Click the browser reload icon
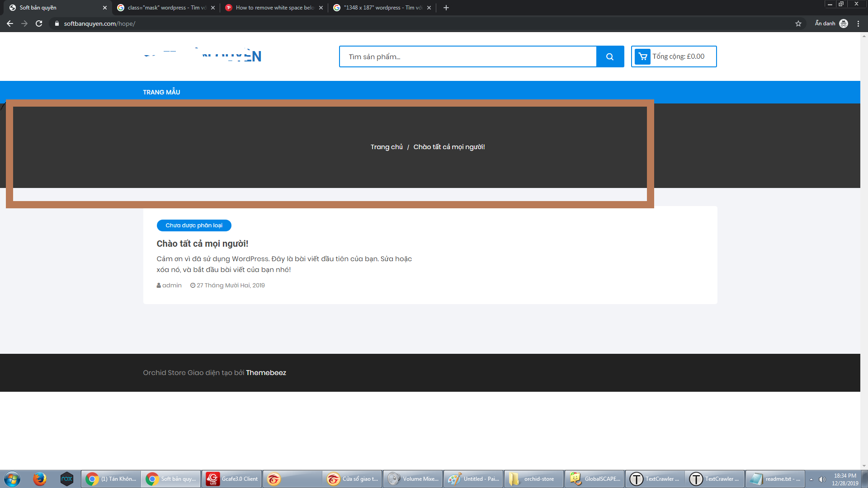This screenshot has width=868, height=488. pyautogui.click(x=39, y=23)
